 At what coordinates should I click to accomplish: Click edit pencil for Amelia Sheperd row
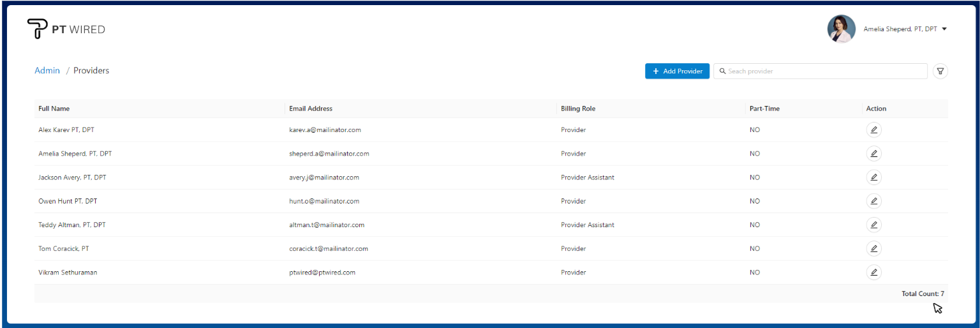tap(873, 154)
